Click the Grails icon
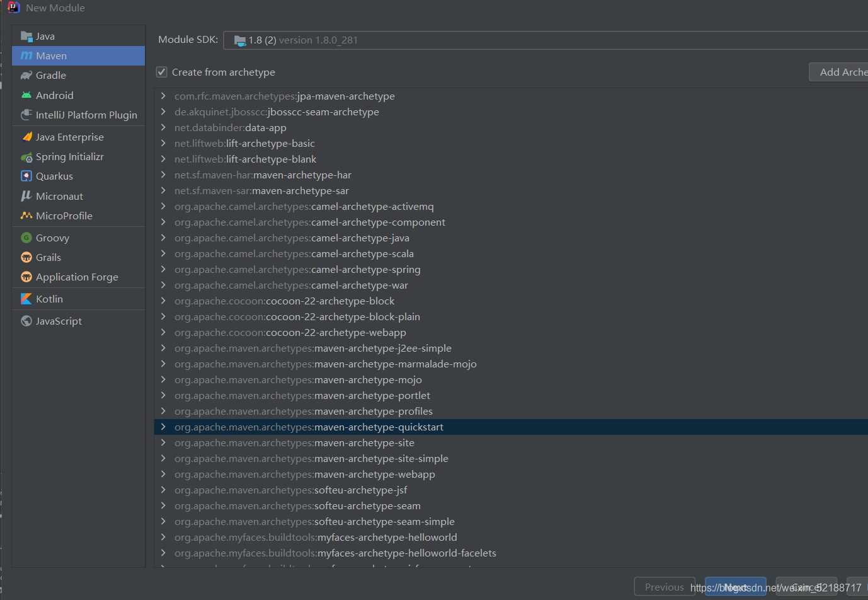This screenshot has height=600, width=868. [26, 257]
